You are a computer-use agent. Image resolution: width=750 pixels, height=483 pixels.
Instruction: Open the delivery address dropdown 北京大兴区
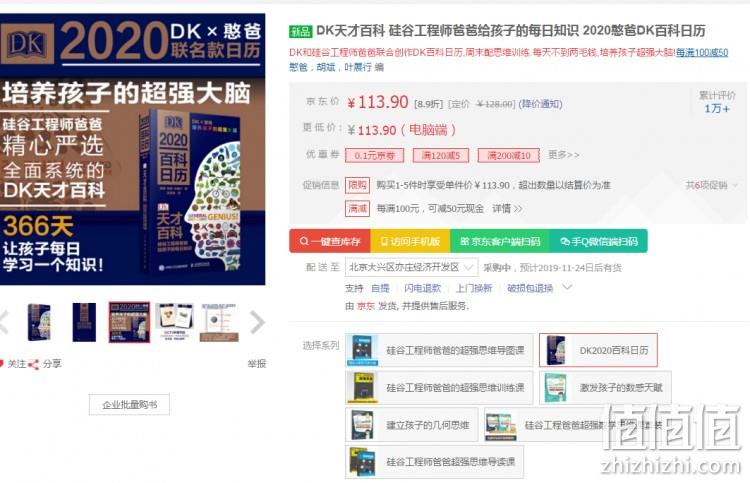411,267
